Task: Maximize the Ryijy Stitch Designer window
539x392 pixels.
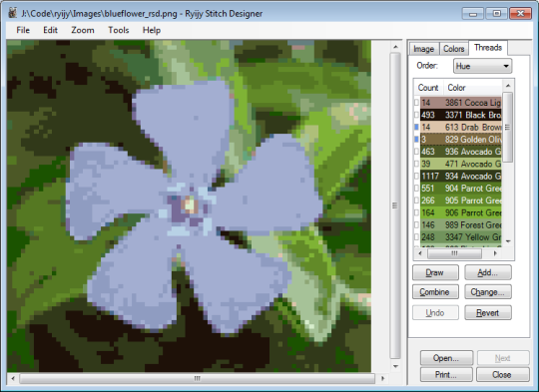Action: (496, 14)
